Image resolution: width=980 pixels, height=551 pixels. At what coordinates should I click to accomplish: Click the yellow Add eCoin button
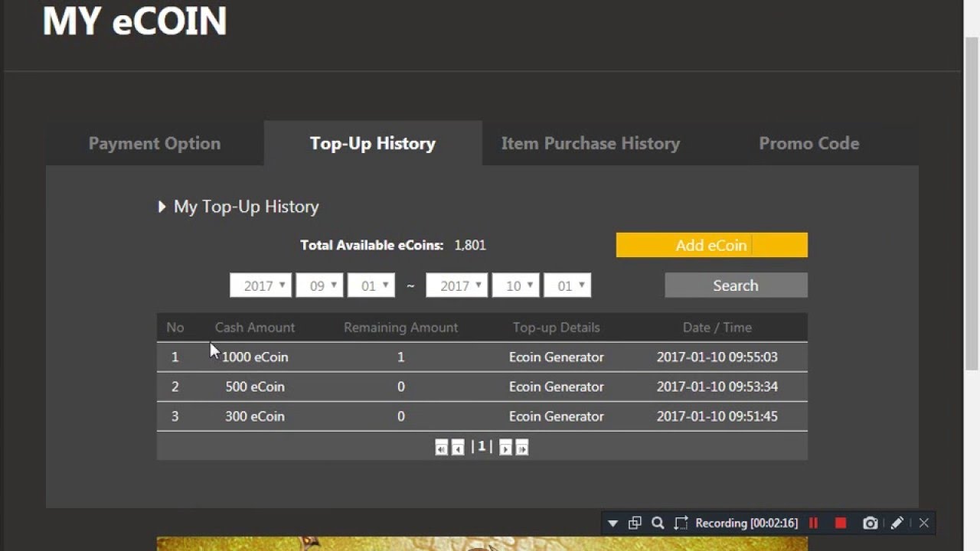click(711, 245)
